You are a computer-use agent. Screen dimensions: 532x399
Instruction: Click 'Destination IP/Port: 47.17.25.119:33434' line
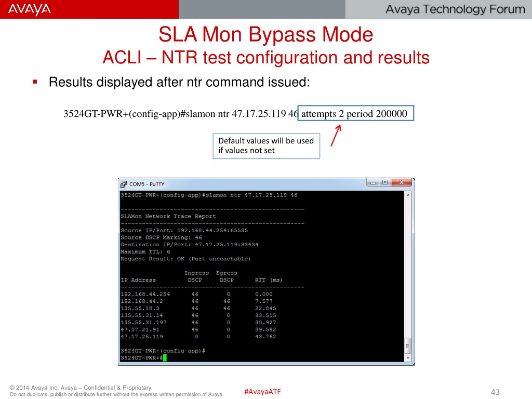[189, 245]
